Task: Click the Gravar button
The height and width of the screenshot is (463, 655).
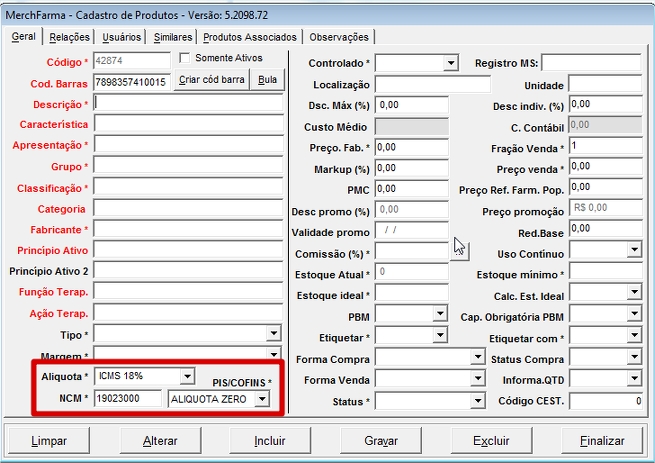Action: (x=381, y=440)
